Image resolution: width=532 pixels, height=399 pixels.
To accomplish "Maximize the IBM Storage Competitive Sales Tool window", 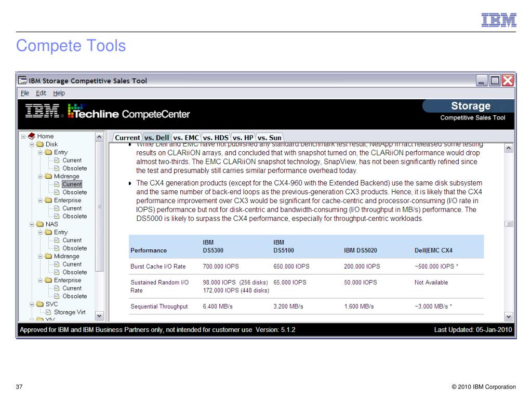I will coord(495,81).
